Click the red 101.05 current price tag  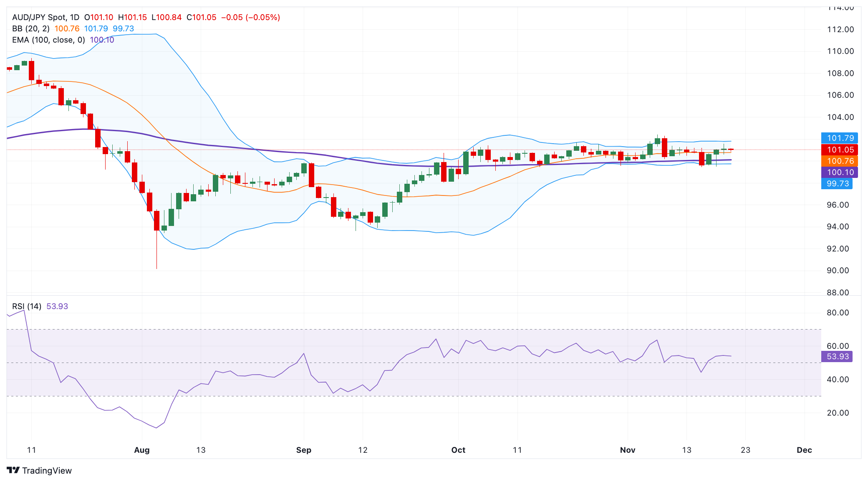840,150
